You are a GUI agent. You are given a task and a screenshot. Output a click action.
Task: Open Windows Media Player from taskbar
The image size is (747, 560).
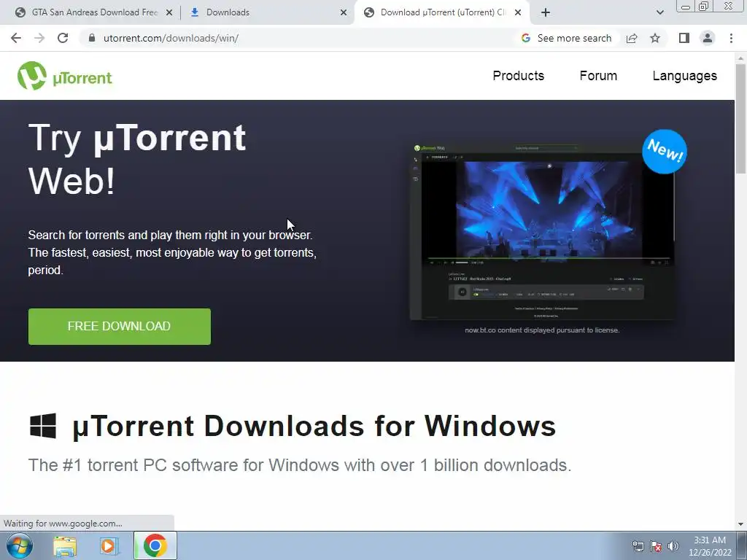tap(109, 545)
